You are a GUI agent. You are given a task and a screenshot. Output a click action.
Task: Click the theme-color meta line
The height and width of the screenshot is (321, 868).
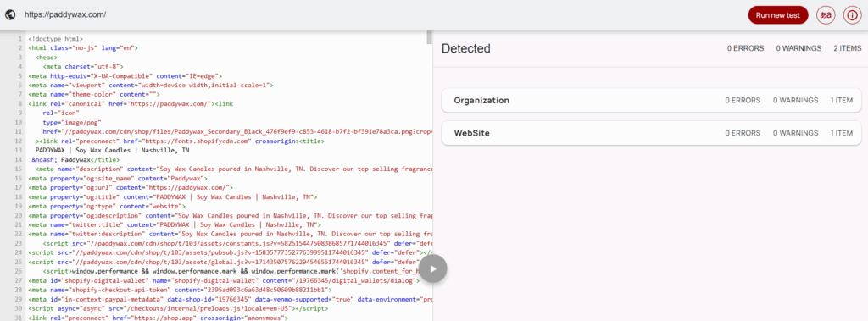(x=94, y=94)
